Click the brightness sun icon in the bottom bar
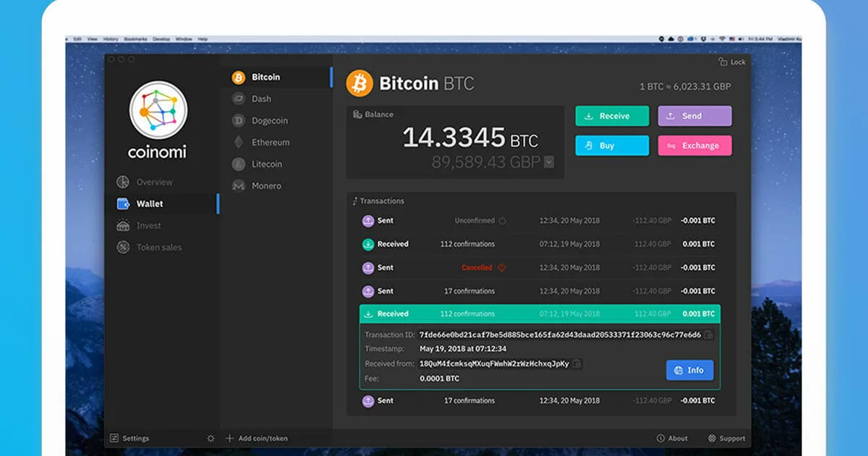The height and width of the screenshot is (456, 868). 210,438
